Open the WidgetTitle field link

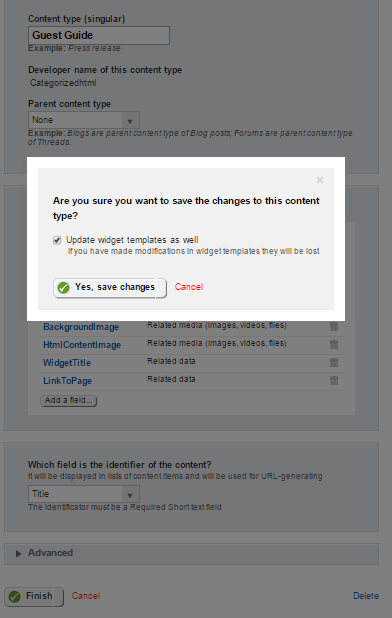[x=67, y=363]
